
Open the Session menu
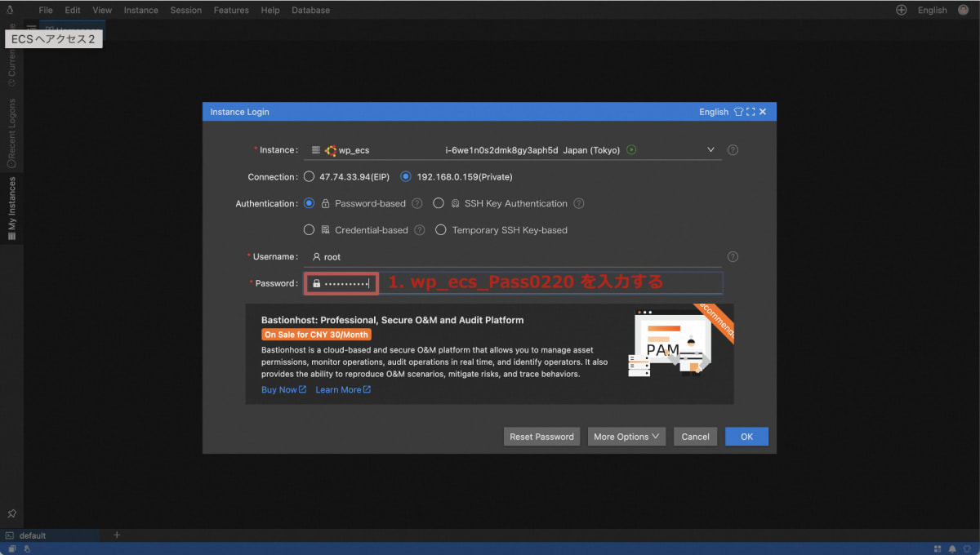[186, 11]
